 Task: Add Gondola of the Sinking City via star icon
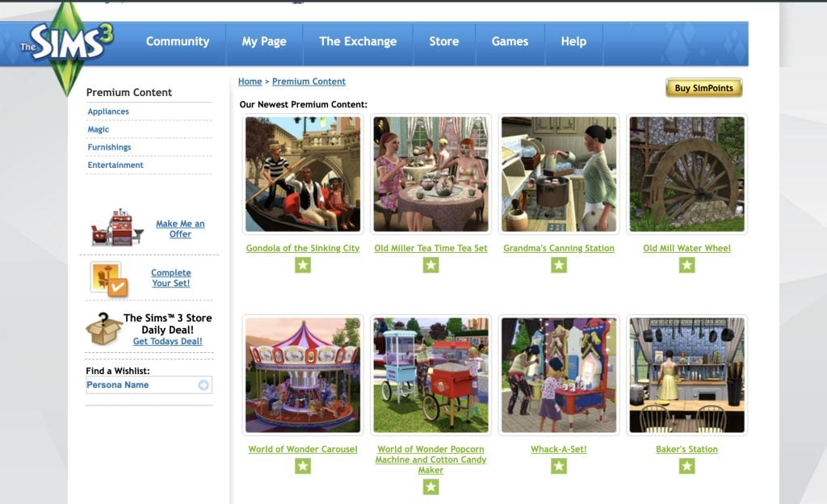pos(302,263)
